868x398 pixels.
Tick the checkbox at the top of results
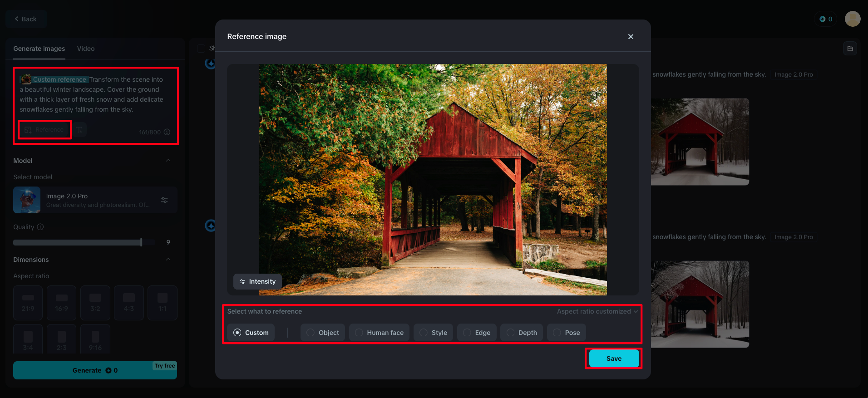click(x=201, y=48)
